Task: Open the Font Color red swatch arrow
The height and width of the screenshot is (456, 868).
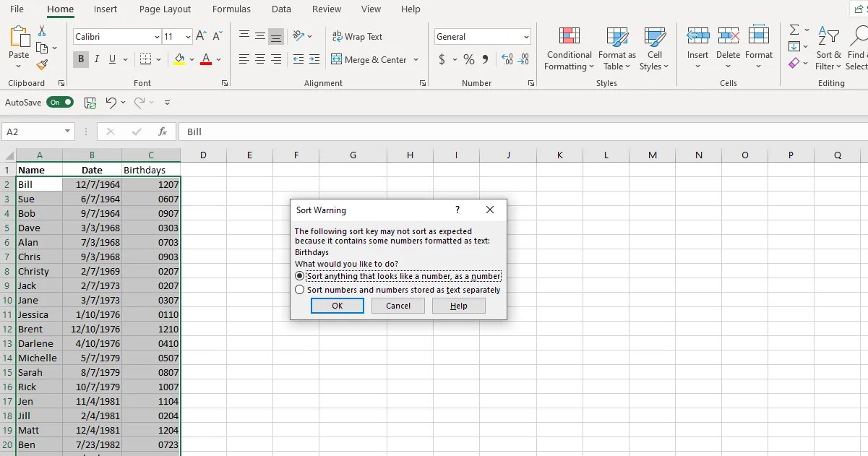Action: point(218,60)
